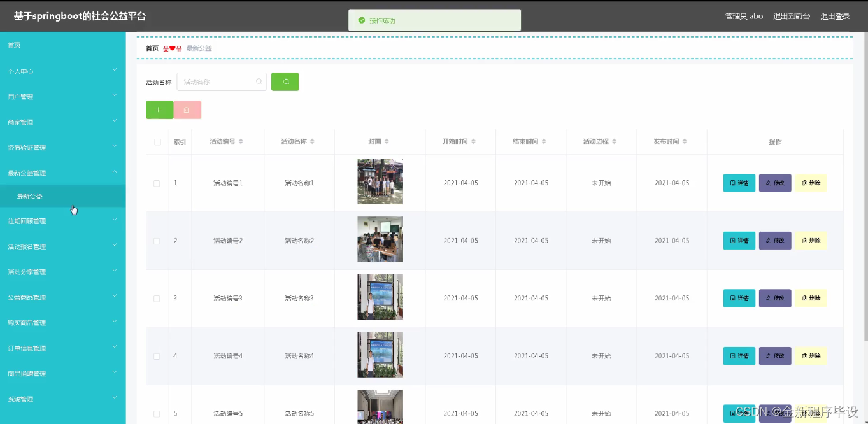Image resolution: width=868 pixels, height=424 pixels.
Task: Collapse the 最新公益管理 sidebar section
Action: click(x=62, y=173)
